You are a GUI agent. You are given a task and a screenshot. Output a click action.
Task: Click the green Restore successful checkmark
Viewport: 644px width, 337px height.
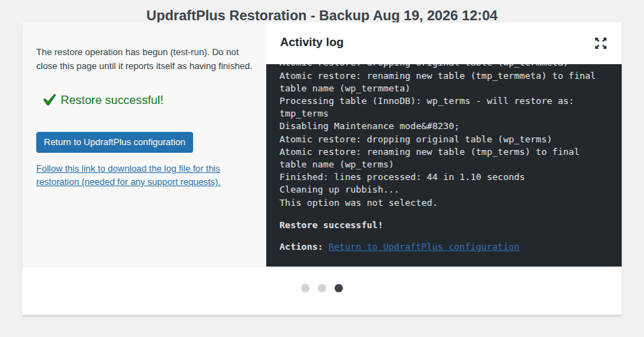[x=49, y=100]
